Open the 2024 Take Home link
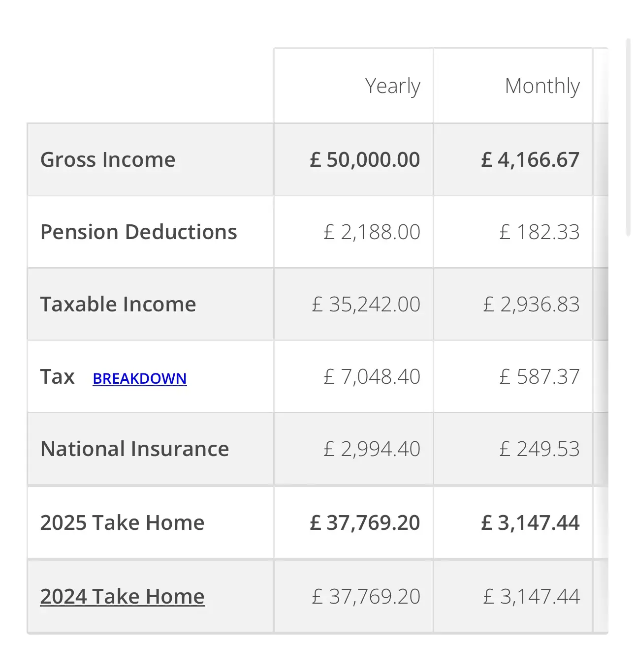This screenshot has height=672, width=635. pos(122,596)
